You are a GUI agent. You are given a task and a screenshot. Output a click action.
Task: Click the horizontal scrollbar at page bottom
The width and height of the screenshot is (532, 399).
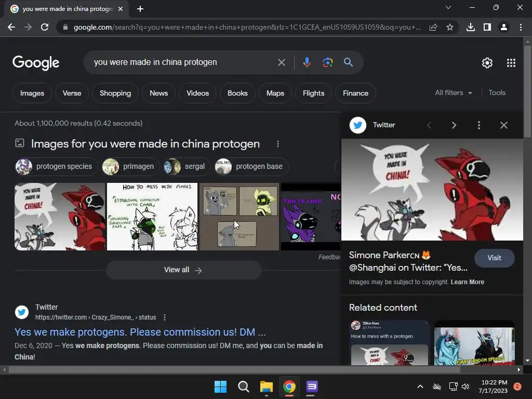click(234, 370)
